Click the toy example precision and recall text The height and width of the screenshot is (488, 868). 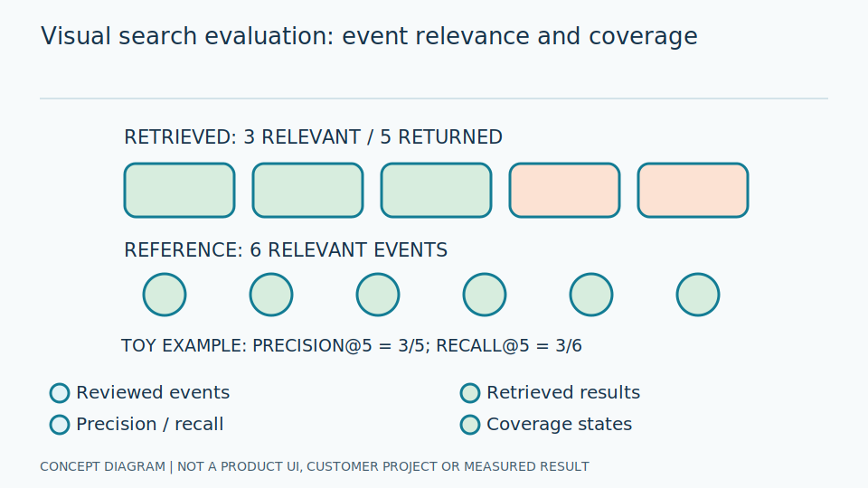tap(352, 346)
